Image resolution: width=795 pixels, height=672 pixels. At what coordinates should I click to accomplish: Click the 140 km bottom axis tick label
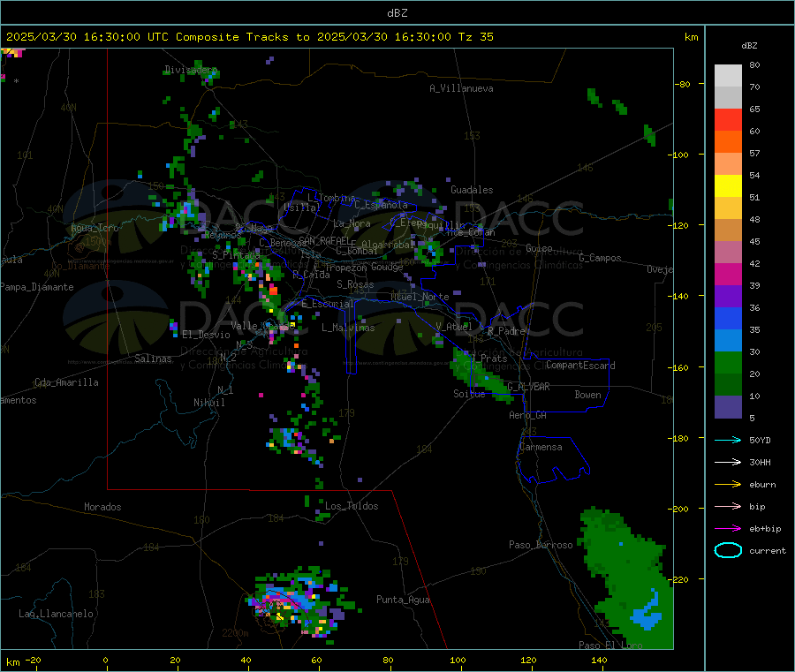[599, 660]
